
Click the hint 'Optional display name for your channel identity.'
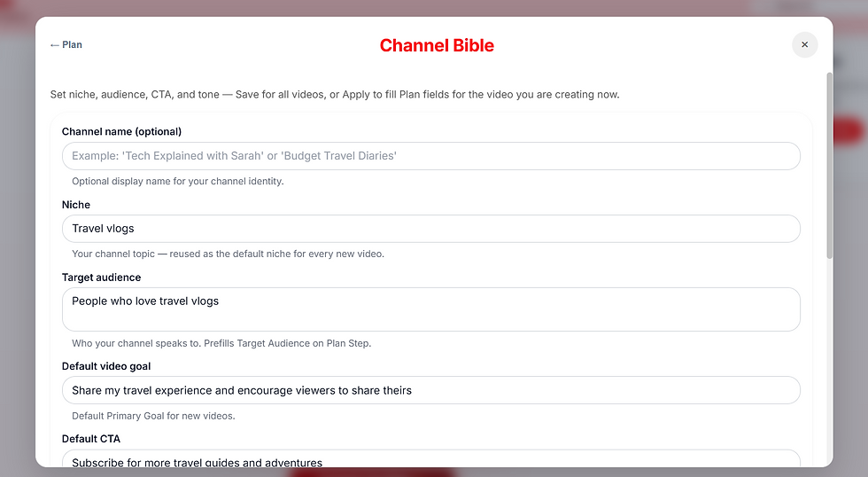[x=178, y=181]
